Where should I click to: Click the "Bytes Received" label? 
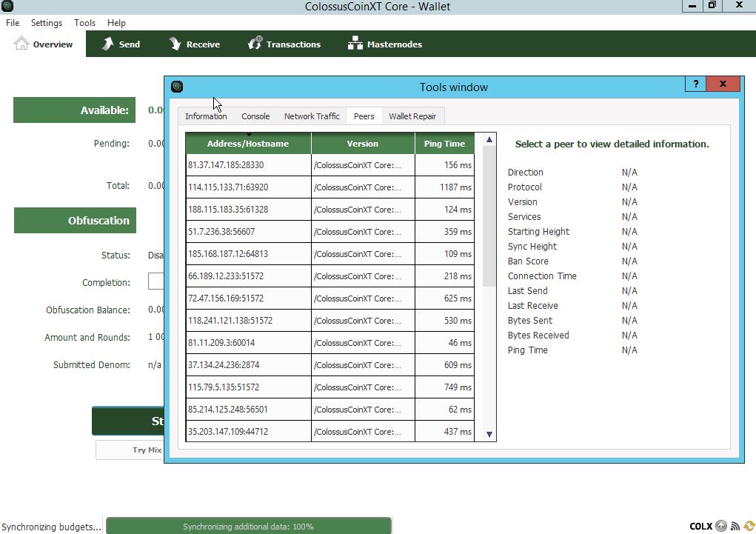pos(538,336)
